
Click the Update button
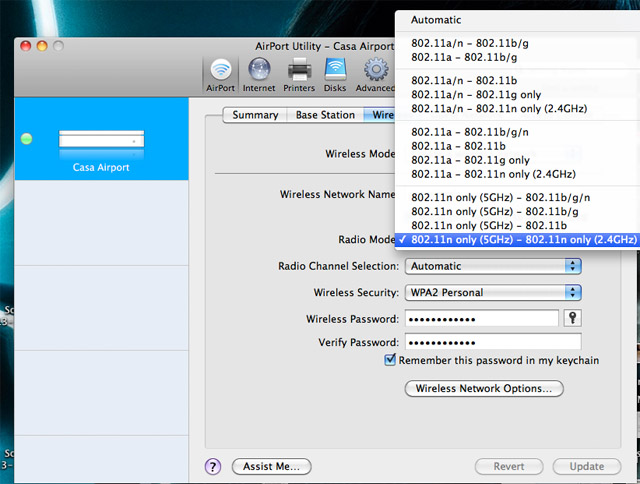coord(587,466)
